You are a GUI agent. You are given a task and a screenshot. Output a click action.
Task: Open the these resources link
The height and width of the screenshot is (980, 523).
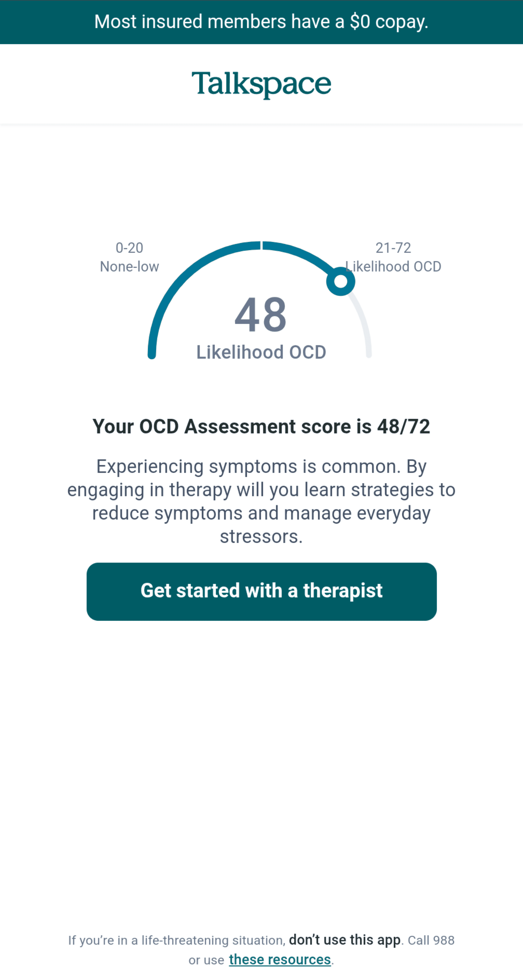(280, 960)
